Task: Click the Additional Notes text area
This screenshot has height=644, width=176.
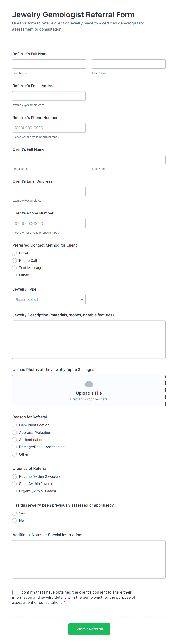Action: click(x=89, y=559)
